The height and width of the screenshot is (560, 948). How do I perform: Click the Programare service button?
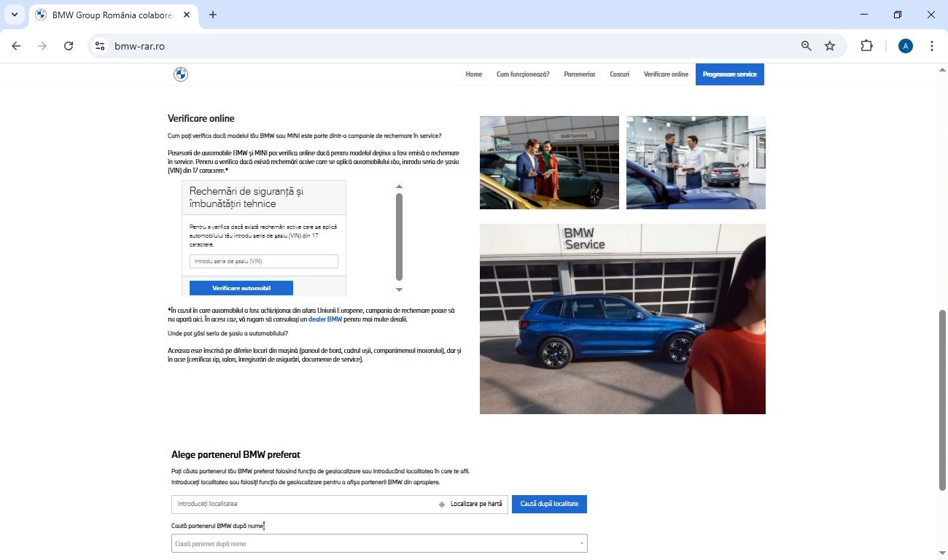tap(730, 74)
